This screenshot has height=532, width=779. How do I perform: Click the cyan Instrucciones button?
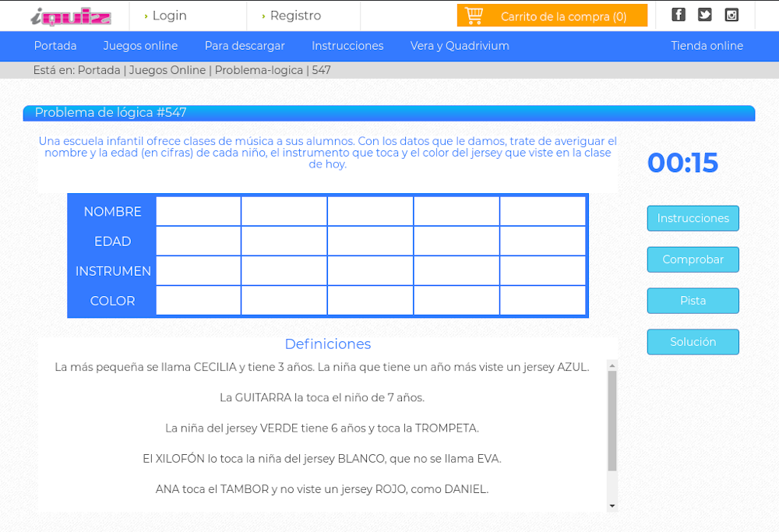click(x=693, y=218)
